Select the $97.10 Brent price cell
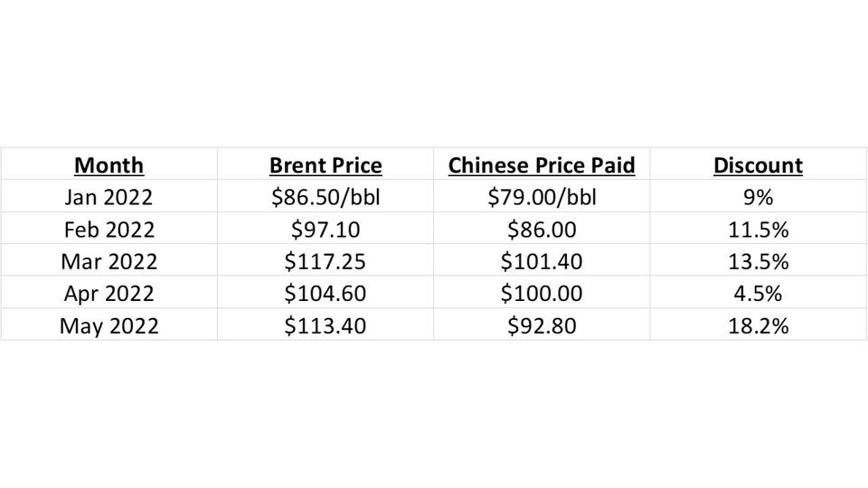Screen dimensions: 868x488 pyautogui.click(x=325, y=230)
